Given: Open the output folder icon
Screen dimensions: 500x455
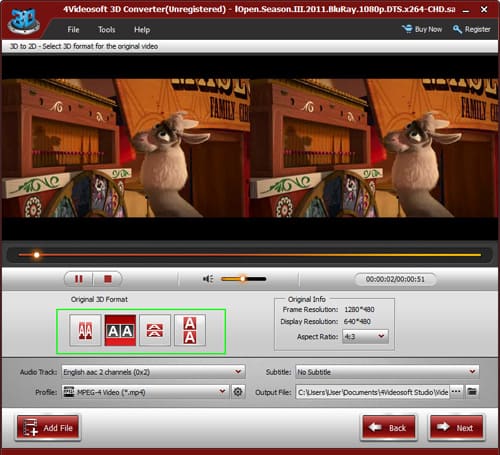Looking at the screenshot, I should coord(472,392).
